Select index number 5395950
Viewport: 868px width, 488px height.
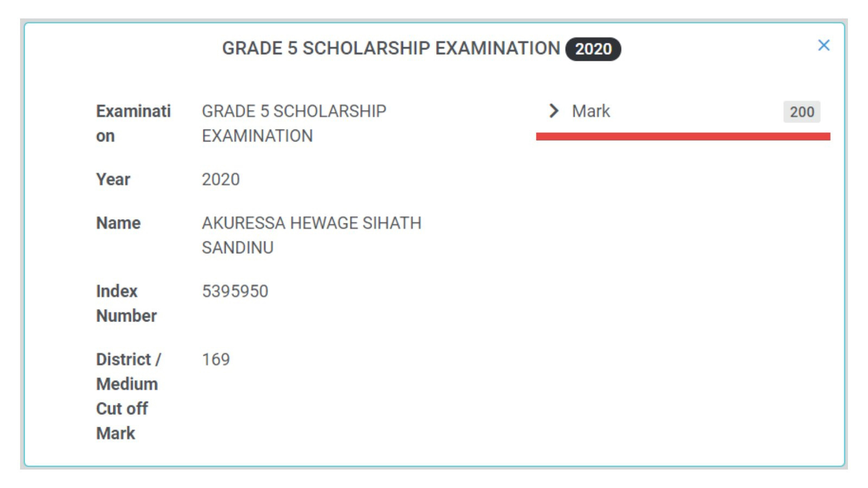pos(235,291)
